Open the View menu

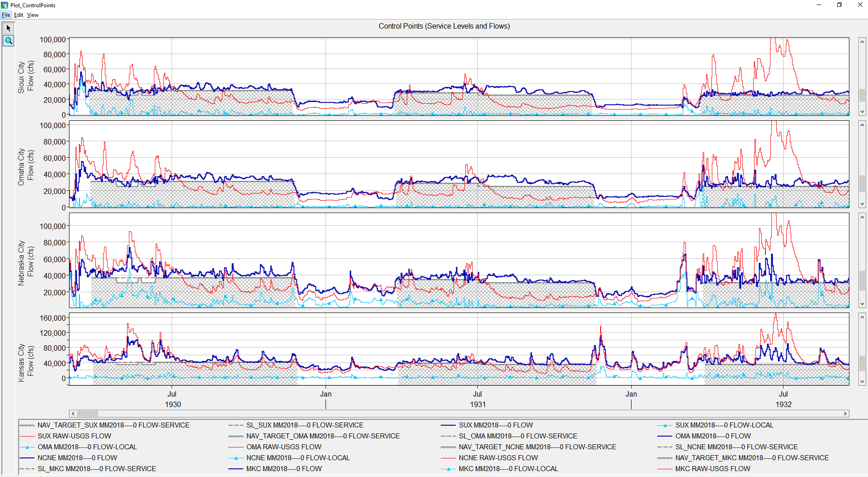point(33,15)
